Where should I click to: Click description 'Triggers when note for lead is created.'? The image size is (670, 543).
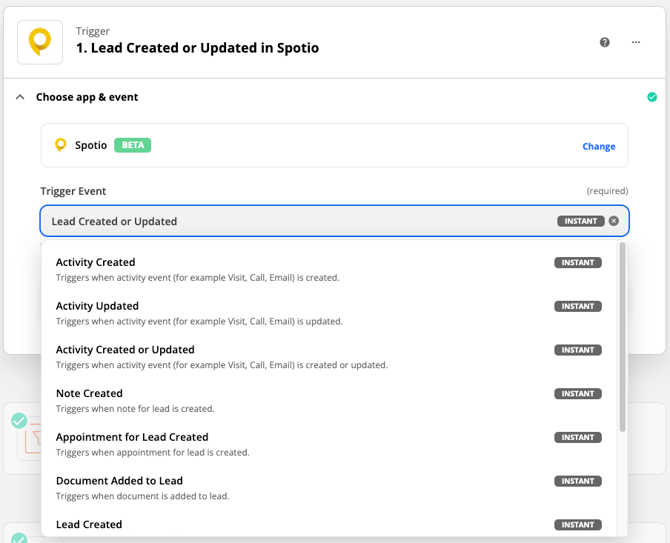click(135, 409)
